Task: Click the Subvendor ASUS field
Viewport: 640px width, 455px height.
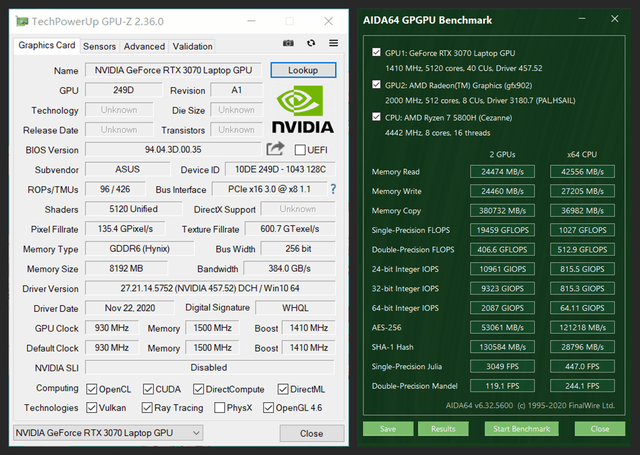Action: coord(127,169)
